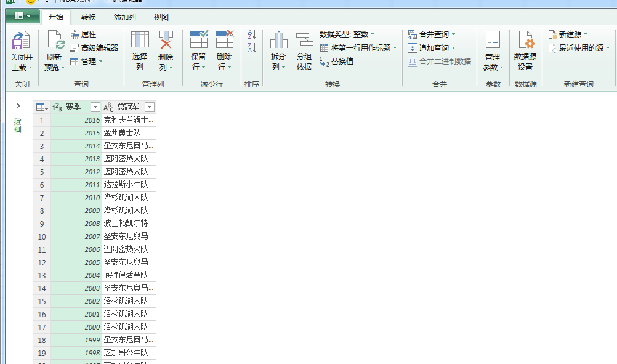Click the Keep Rows (保留行) icon

(x=199, y=39)
